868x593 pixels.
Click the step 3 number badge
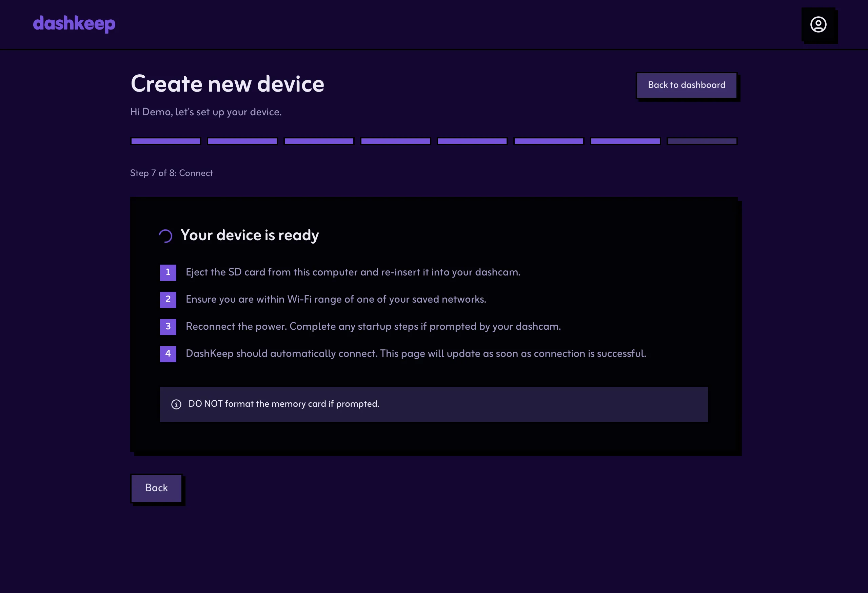click(x=168, y=327)
